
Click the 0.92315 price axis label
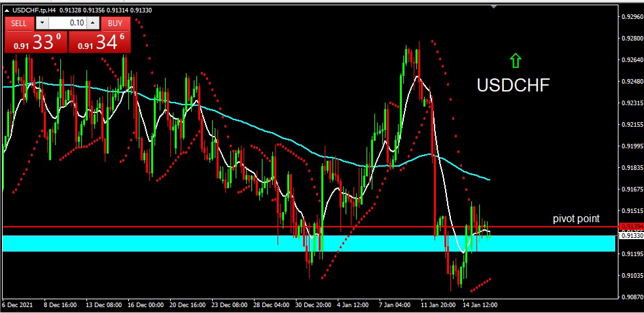(x=632, y=103)
